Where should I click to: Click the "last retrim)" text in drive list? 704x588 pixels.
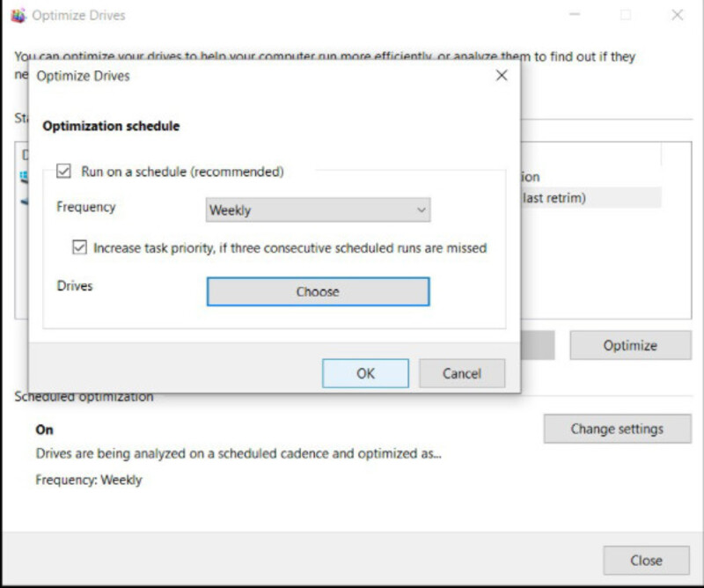[x=554, y=198]
